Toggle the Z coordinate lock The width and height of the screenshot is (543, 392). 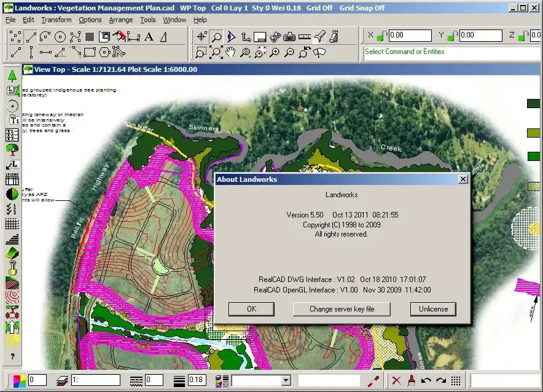(523, 35)
